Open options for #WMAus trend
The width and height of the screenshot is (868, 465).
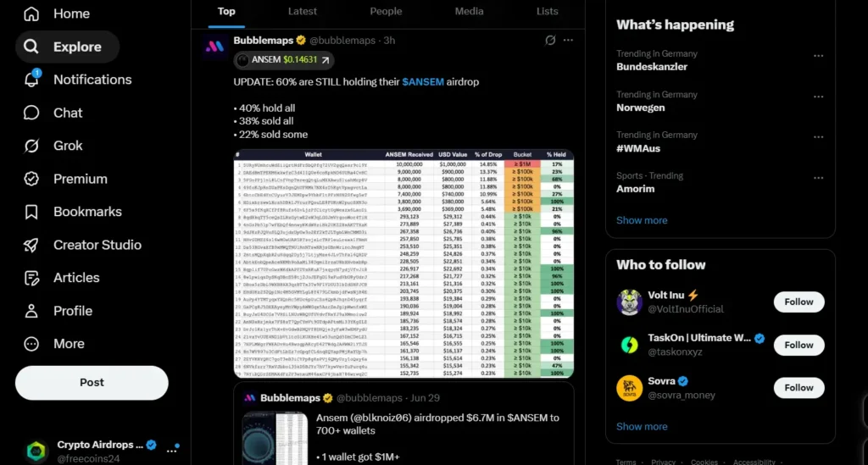pos(818,137)
